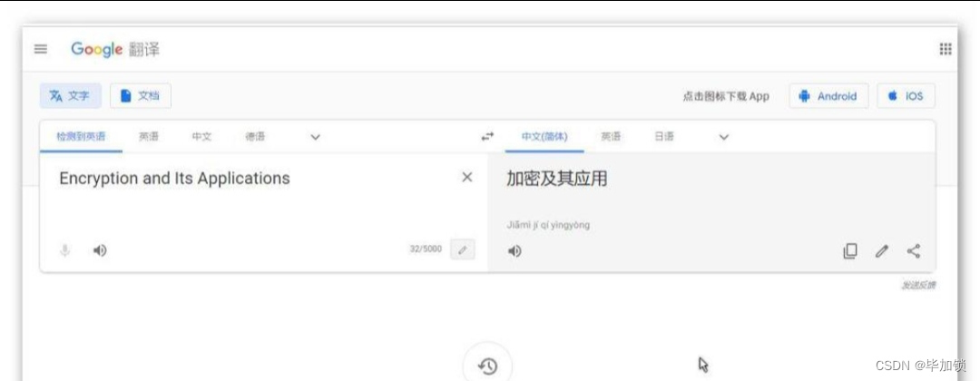This screenshot has width=980, height=381.
Task: Switch to the 文档 document mode
Action: 141,95
